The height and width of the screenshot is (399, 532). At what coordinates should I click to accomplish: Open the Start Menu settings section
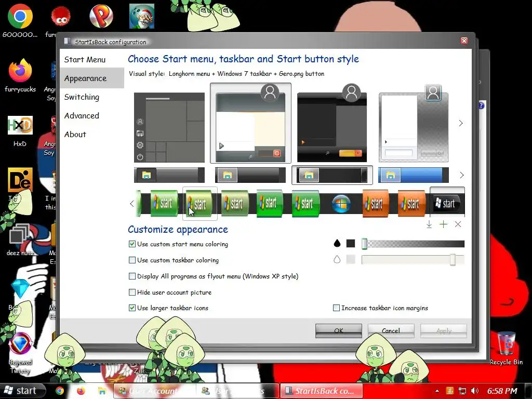click(85, 60)
